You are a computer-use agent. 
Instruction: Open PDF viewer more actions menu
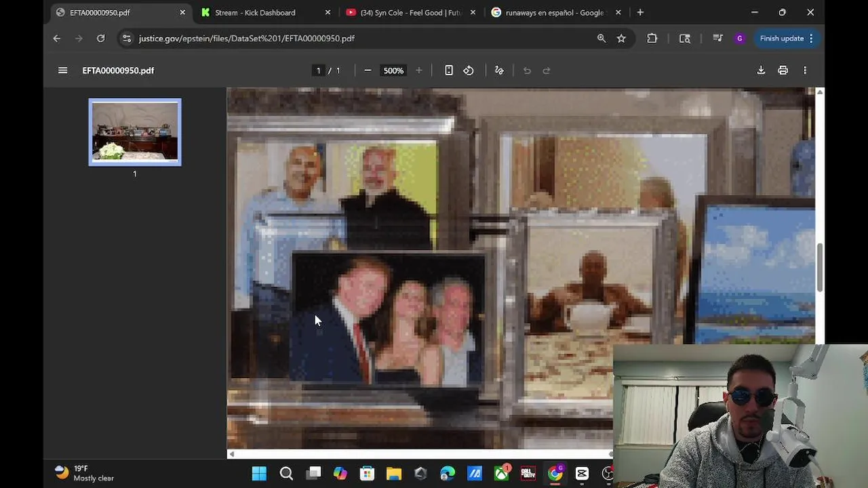pyautogui.click(x=805, y=70)
